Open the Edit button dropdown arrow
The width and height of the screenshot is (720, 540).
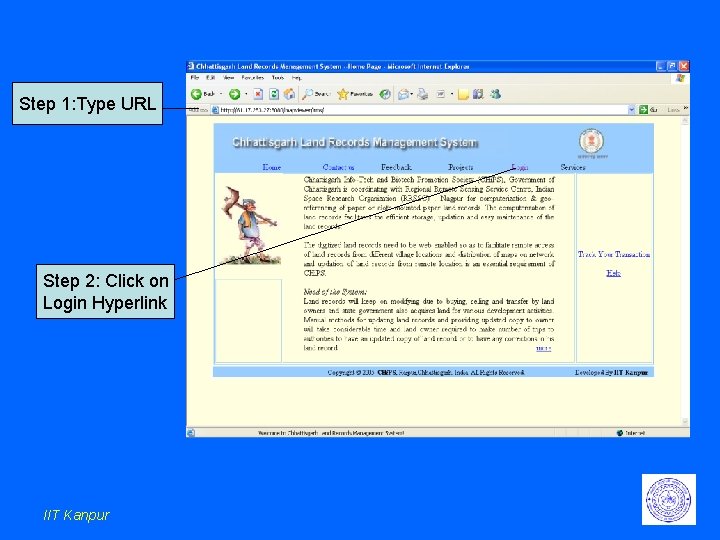[x=452, y=94]
